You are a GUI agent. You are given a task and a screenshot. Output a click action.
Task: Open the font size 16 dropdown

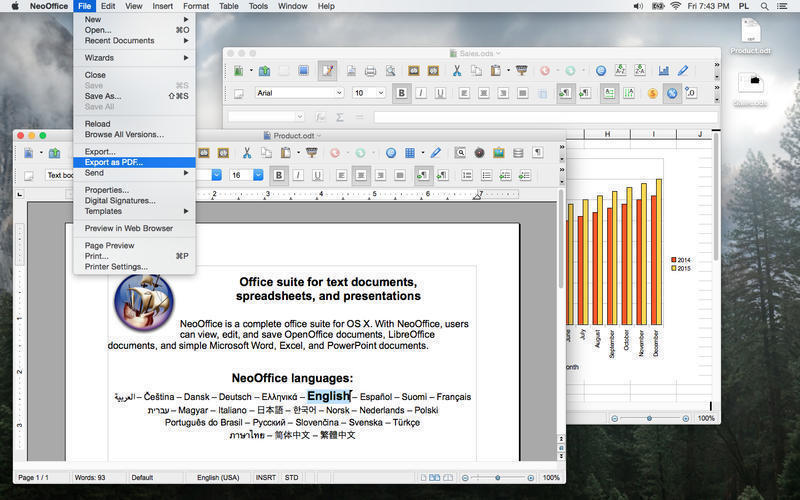point(258,175)
